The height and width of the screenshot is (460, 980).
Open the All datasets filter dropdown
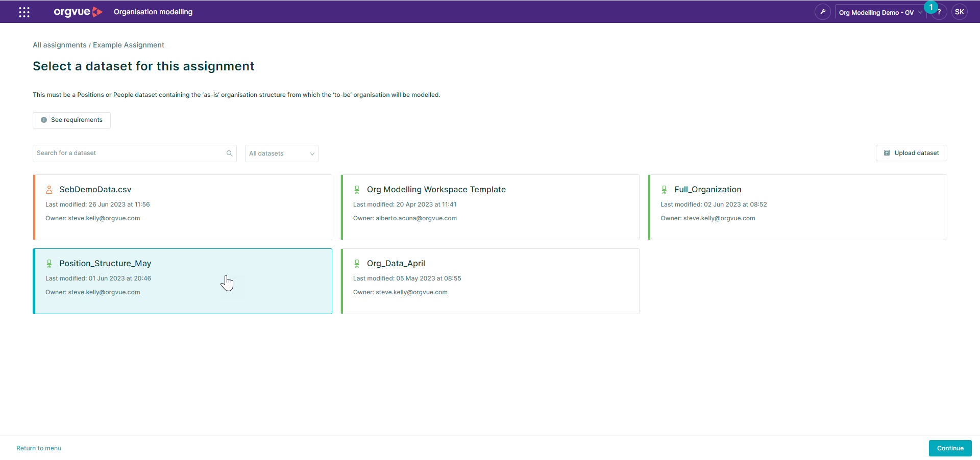[282, 154]
